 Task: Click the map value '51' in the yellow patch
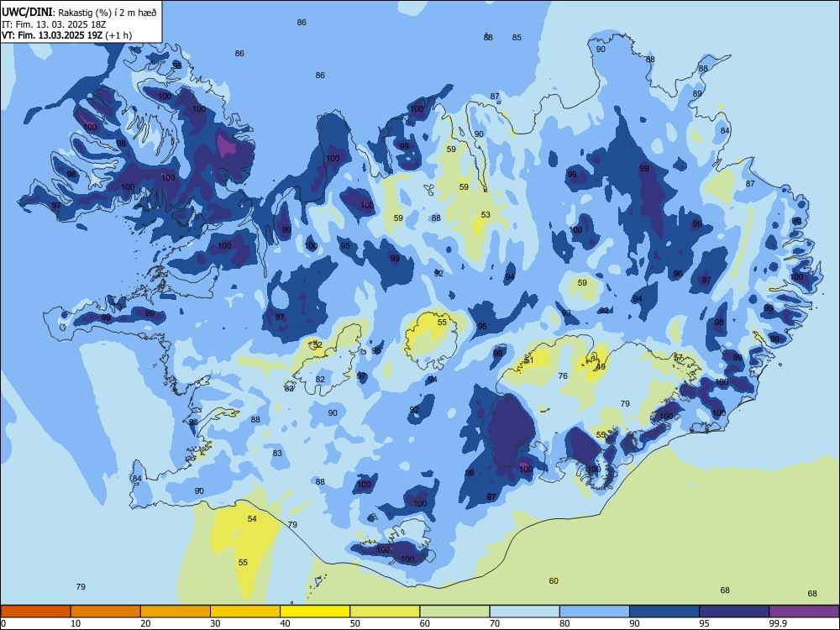point(529,360)
